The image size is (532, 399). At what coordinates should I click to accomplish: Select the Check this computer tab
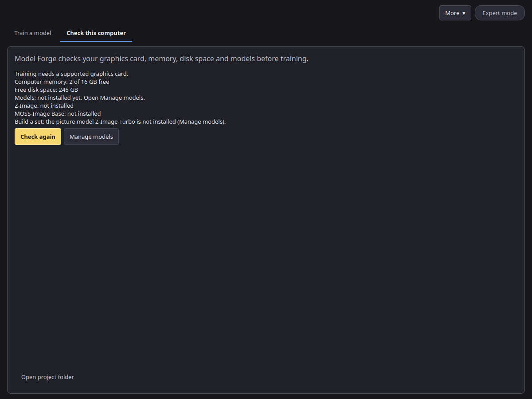pos(96,33)
